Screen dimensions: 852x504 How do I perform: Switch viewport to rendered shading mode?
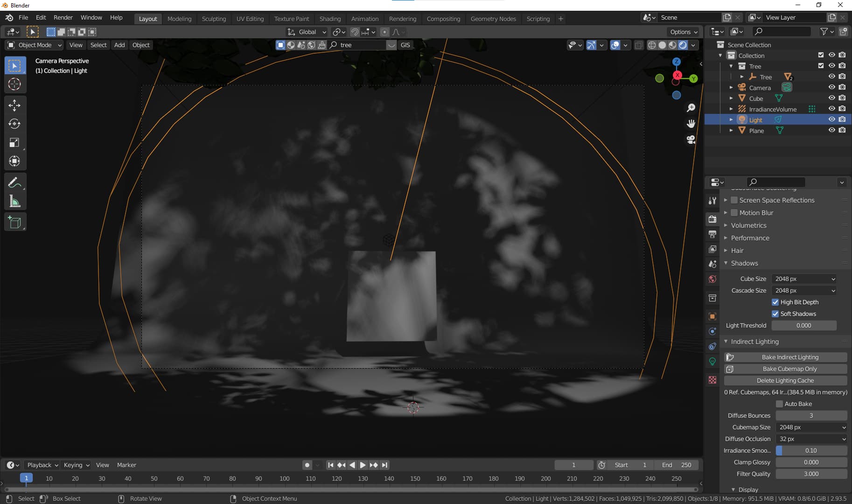pyautogui.click(x=683, y=45)
